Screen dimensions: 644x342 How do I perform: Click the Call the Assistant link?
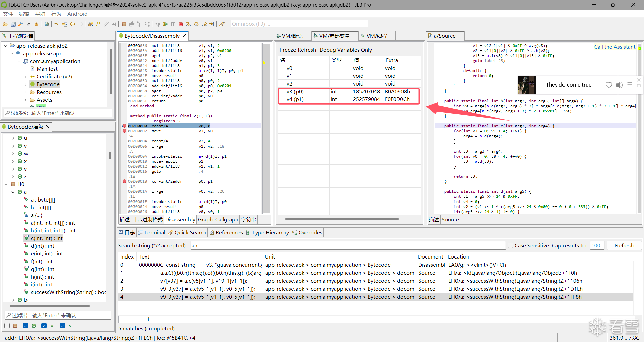pos(614,47)
